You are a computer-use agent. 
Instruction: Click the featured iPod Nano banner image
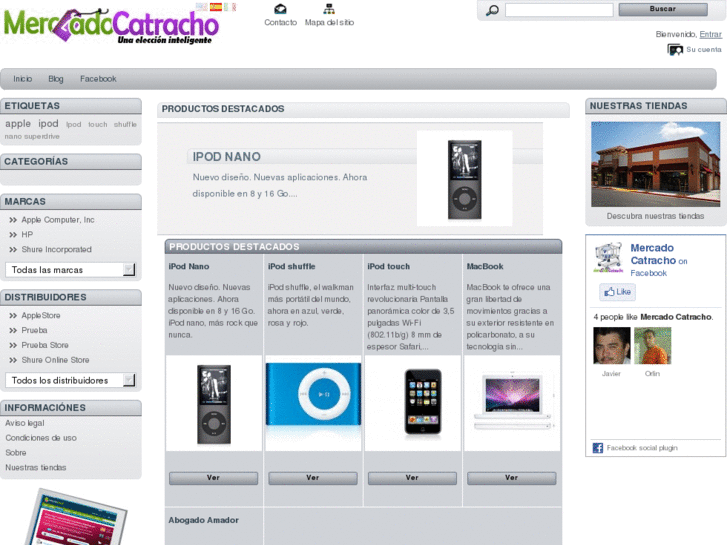(465, 179)
